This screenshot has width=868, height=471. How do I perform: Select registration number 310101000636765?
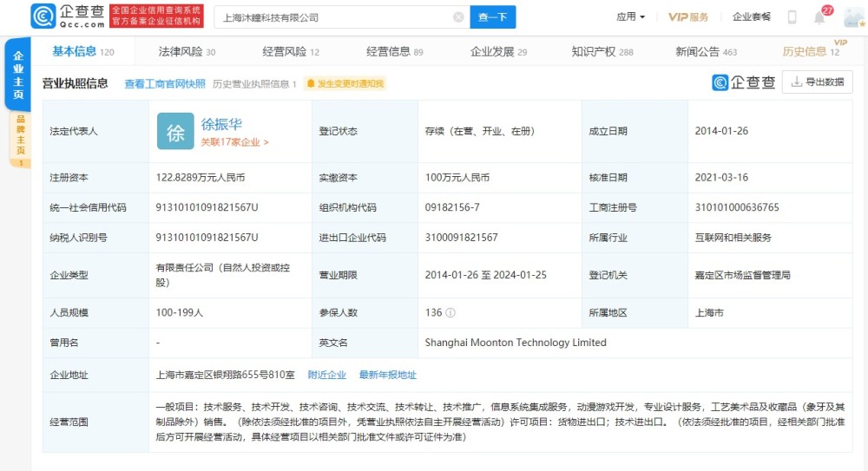pyautogui.click(x=737, y=207)
